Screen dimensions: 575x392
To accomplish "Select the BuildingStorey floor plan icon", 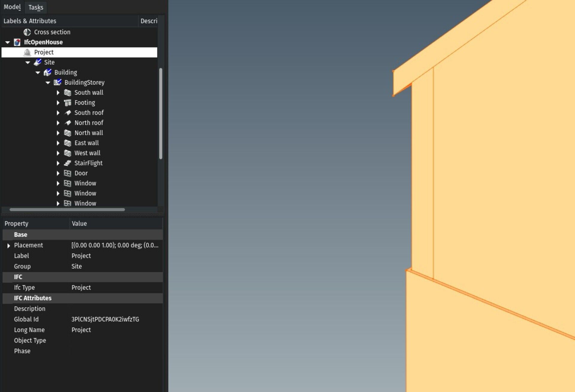I will point(57,83).
